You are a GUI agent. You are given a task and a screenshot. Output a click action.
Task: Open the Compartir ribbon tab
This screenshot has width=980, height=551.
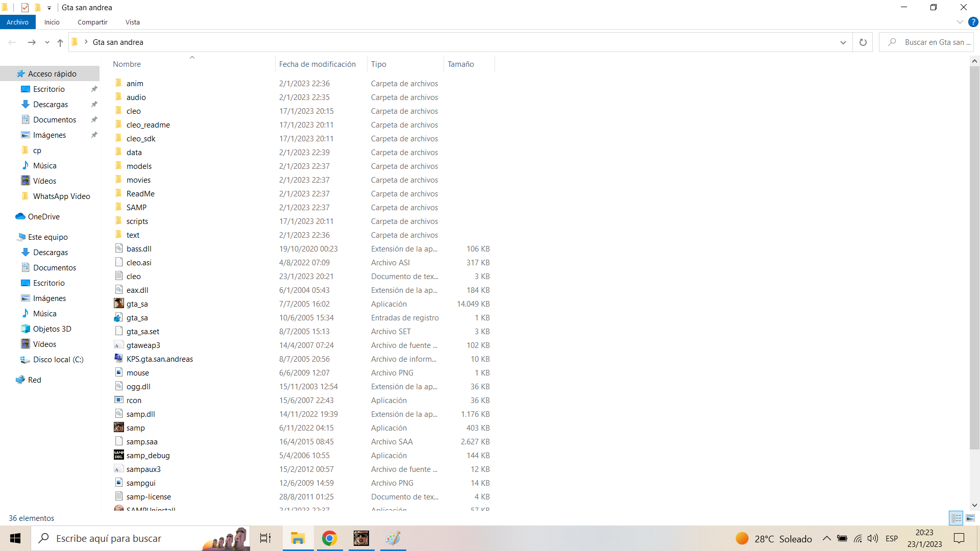92,22
